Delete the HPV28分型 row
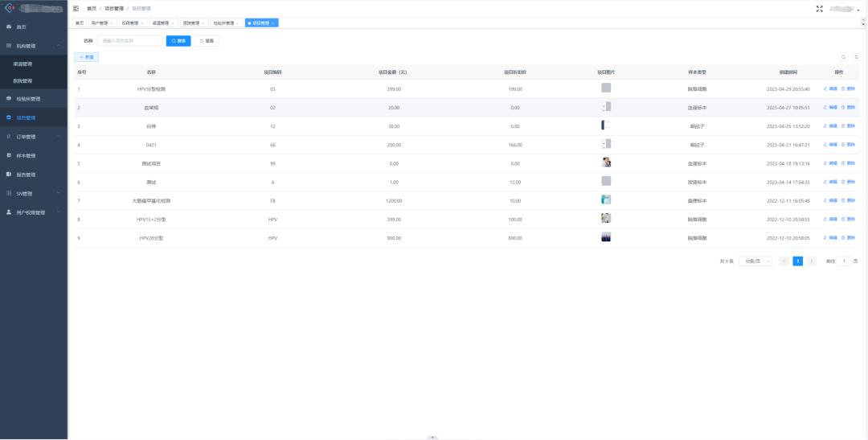The width and height of the screenshot is (868, 440). click(x=848, y=238)
